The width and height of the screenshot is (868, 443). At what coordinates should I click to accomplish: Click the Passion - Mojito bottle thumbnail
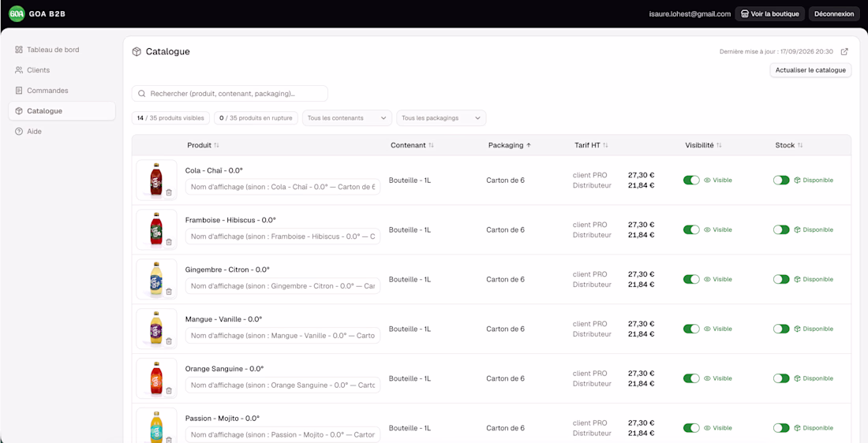pyautogui.click(x=156, y=426)
